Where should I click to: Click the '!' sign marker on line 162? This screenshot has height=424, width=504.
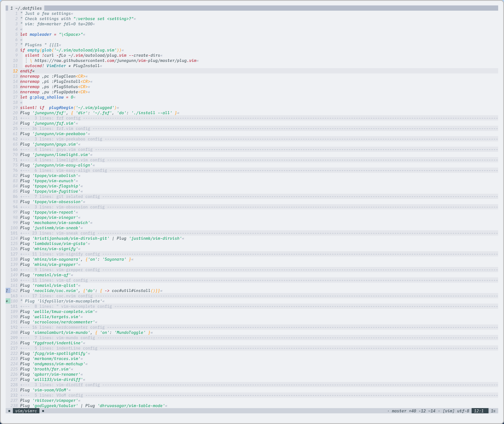tap(7, 291)
